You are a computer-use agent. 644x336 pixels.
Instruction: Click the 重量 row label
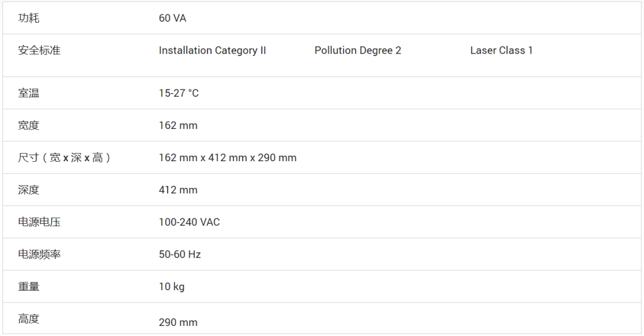29,286
